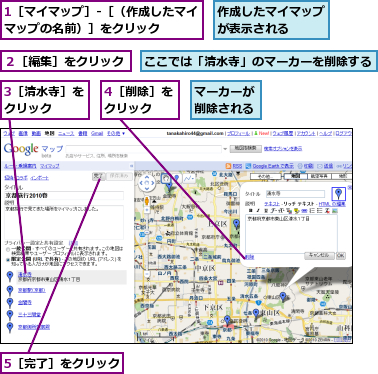Collapse the left panel with the « arrow
Viewport: 378px width, 374px height.
pyautogui.click(x=131, y=166)
